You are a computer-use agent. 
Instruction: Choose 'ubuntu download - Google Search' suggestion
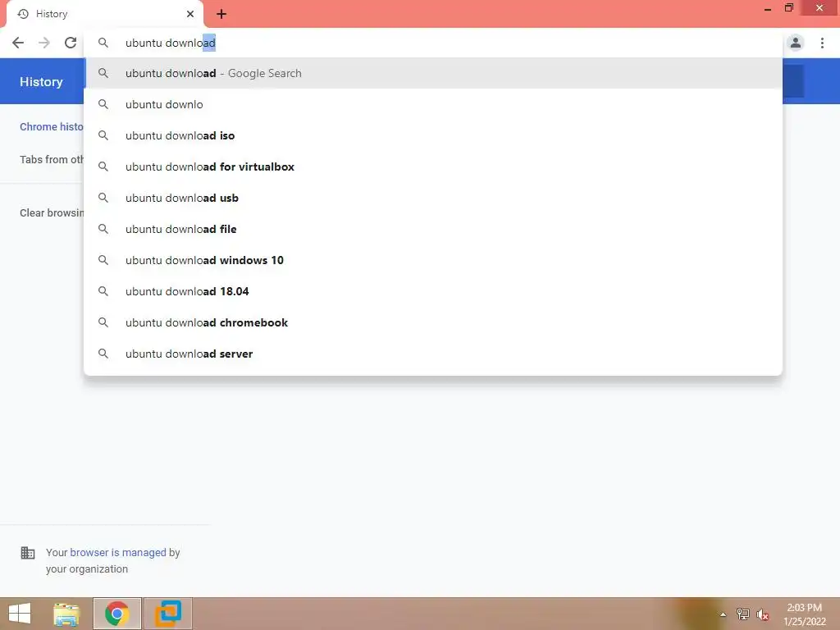[433, 73]
